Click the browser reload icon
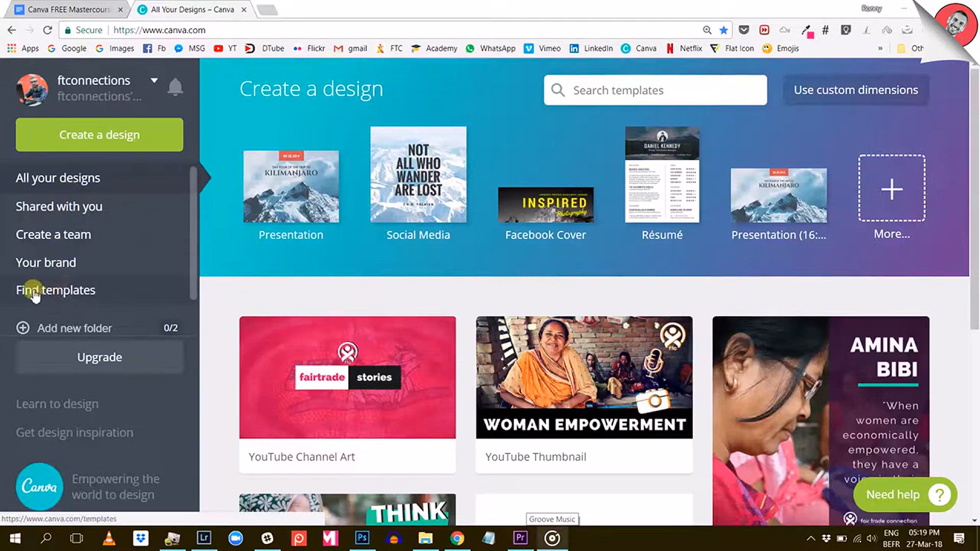The image size is (980, 551). tap(47, 30)
